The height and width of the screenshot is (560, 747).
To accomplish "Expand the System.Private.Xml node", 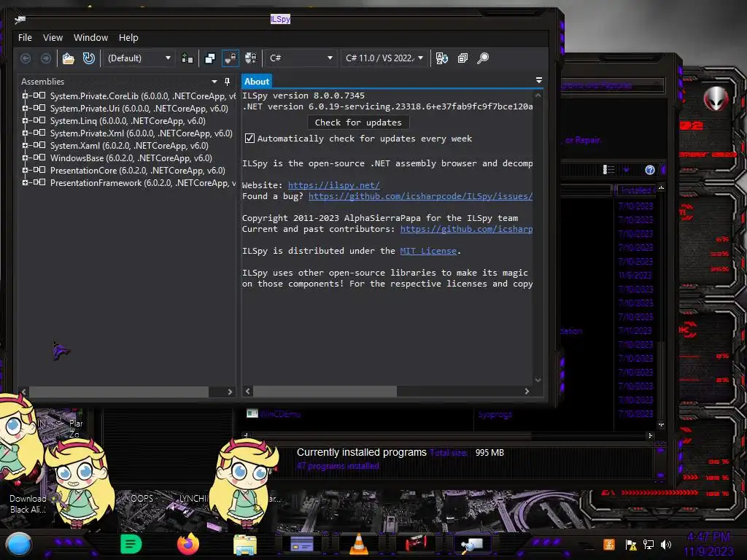I will pos(25,133).
